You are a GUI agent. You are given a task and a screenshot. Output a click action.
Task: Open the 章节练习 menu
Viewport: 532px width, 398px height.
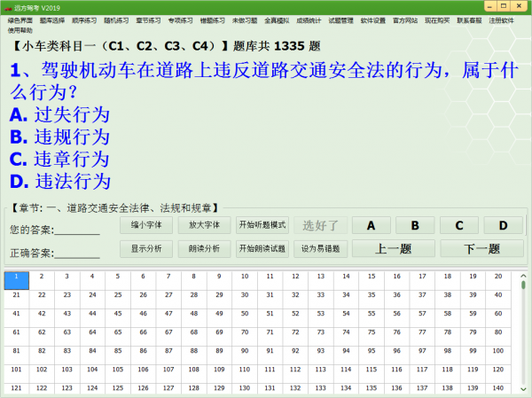coord(148,20)
